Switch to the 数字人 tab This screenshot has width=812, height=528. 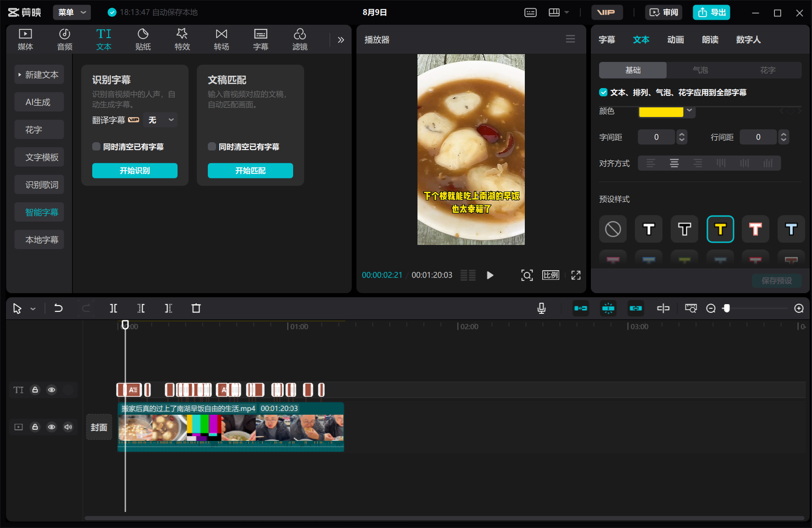[748, 40]
